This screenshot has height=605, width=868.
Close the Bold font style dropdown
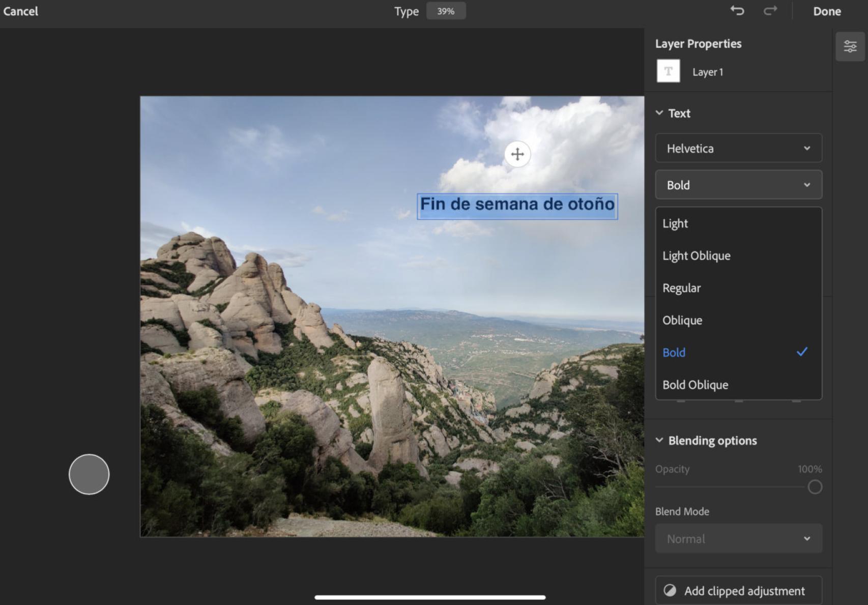coord(738,185)
